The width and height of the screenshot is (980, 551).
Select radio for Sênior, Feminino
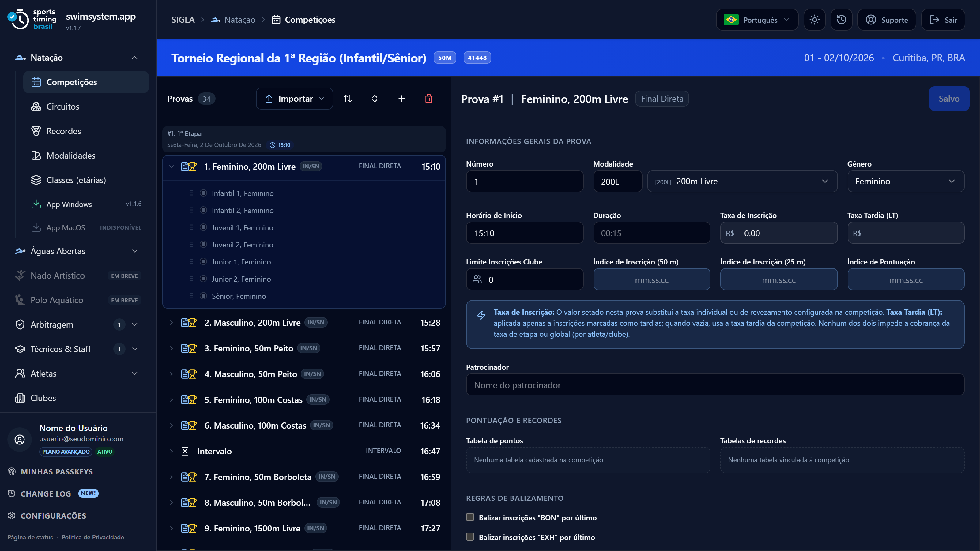click(204, 296)
